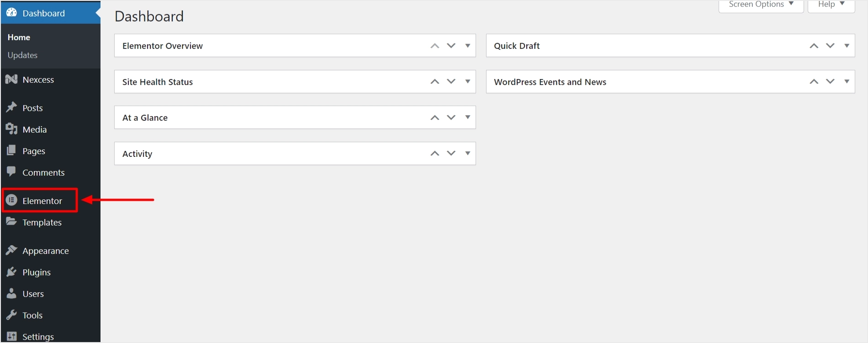This screenshot has height=343, width=868.
Task: Open the Nexcess menu label
Action: (38, 80)
